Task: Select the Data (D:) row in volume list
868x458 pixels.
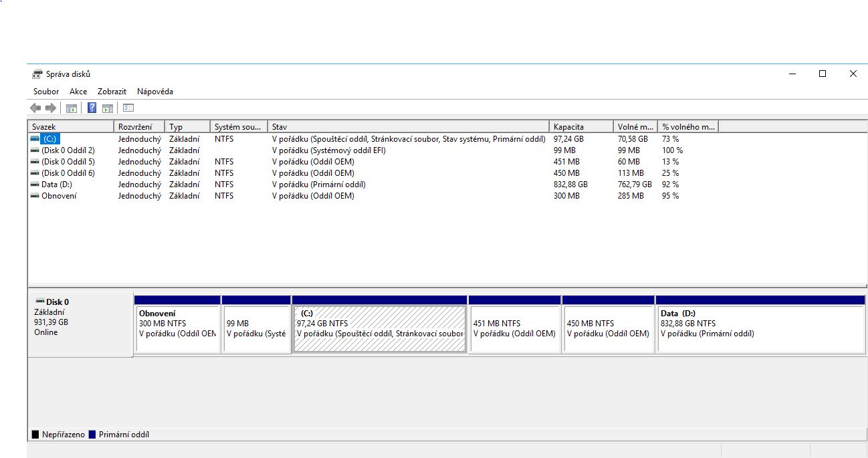Action: (x=56, y=185)
